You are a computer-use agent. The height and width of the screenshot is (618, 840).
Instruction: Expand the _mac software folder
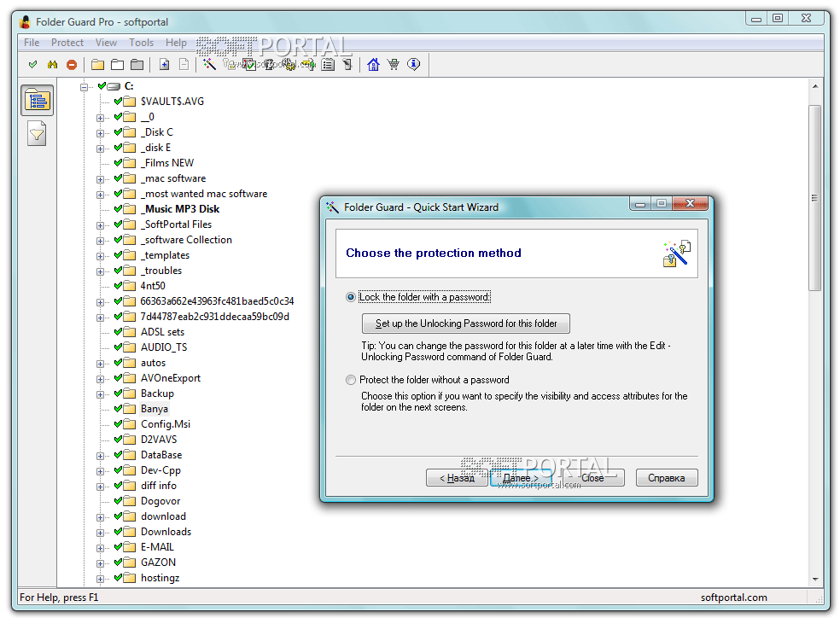(x=100, y=179)
